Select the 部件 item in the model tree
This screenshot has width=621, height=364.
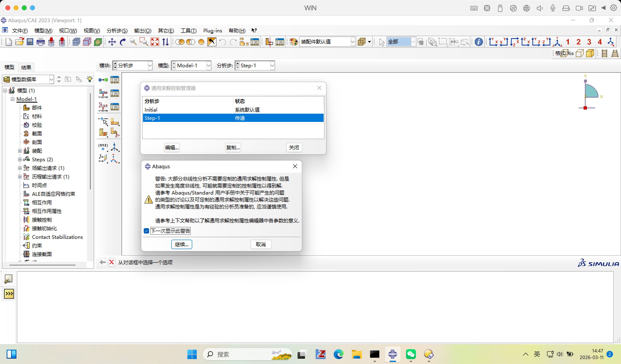(x=37, y=108)
